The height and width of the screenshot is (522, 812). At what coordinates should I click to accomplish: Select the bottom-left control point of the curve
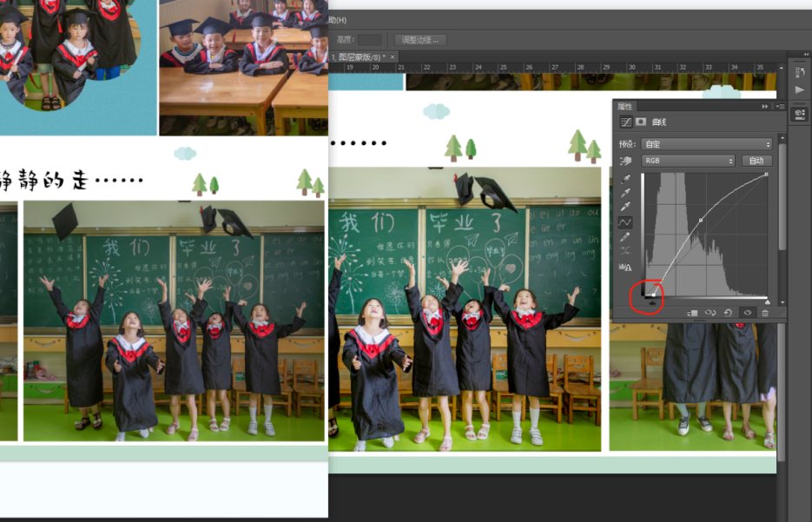pyautogui.click(x=654, y=294)
